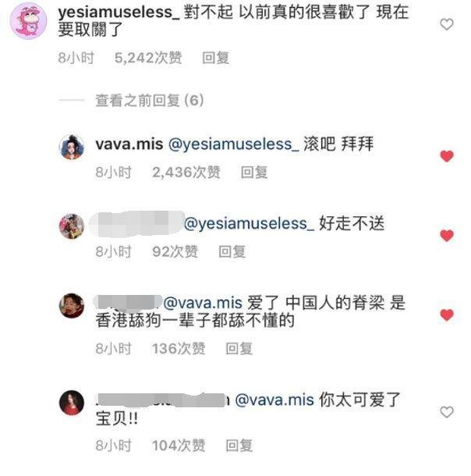Unlike the '好走不送' reply heart
The image size is (471, 476).
[446, 236]
